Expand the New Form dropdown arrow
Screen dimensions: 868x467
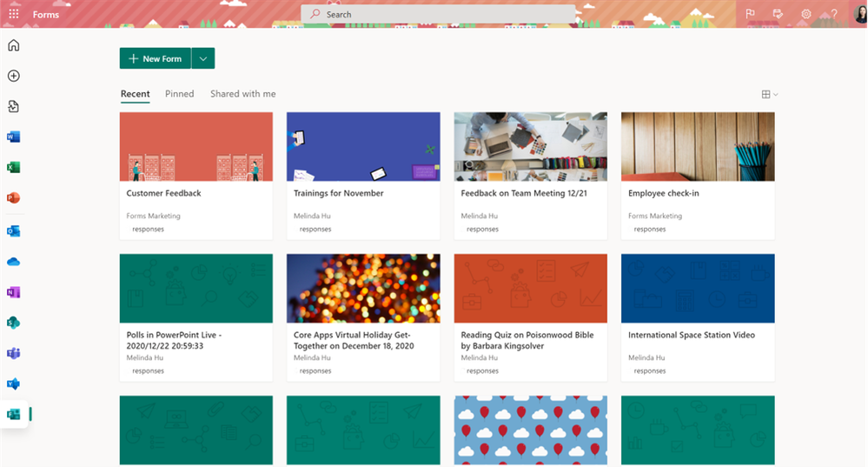click(x=203, y=58)
